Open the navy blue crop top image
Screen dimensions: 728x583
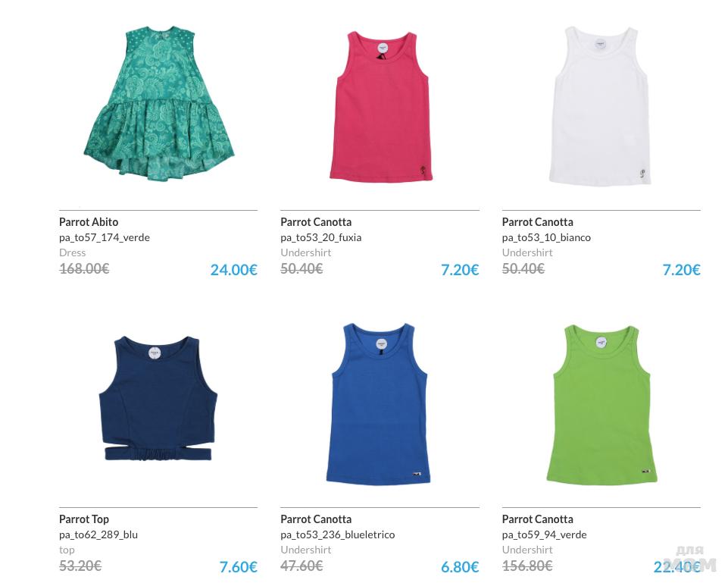click(158, 399)
